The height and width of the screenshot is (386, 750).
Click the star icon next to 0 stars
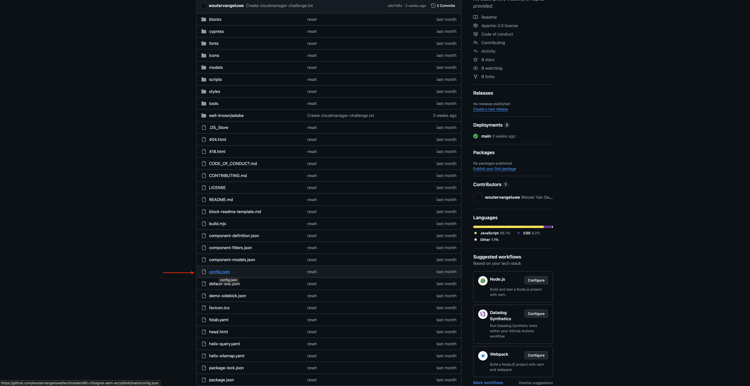point(475,60)
